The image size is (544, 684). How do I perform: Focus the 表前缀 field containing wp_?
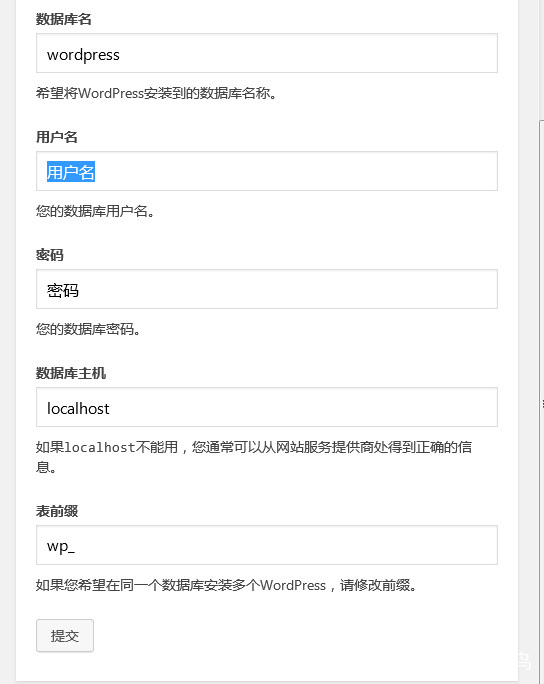tap(267, 545)
